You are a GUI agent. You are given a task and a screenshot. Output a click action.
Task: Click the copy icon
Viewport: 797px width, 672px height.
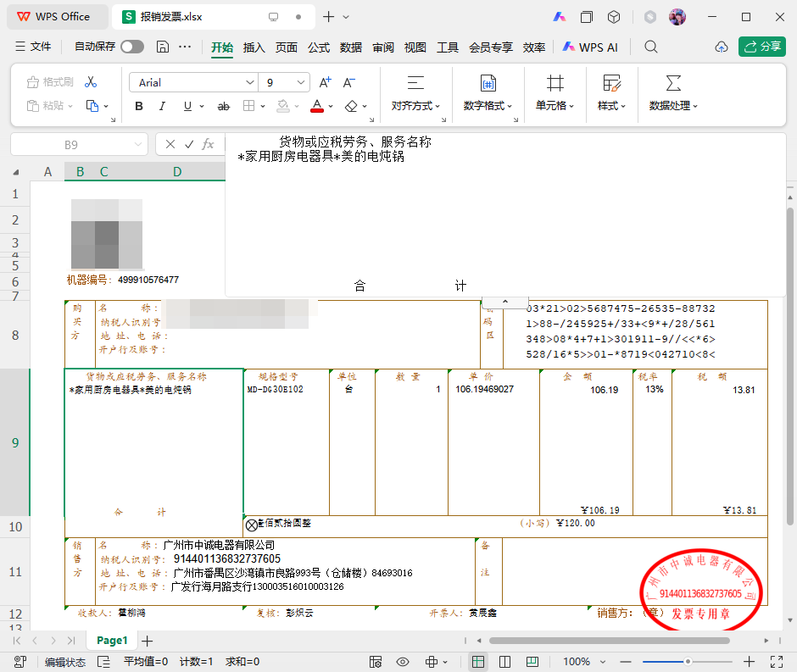[x=92, y=106]
